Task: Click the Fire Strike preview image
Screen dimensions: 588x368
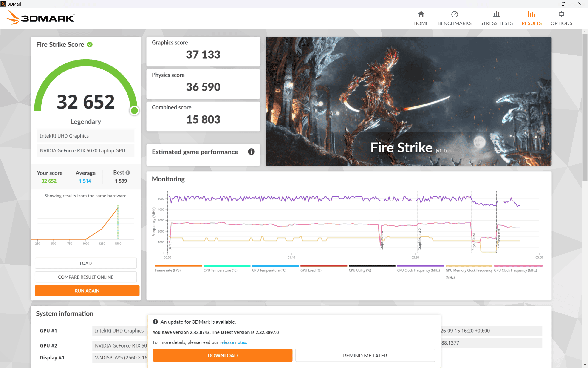Action: (x=408, y=101)
